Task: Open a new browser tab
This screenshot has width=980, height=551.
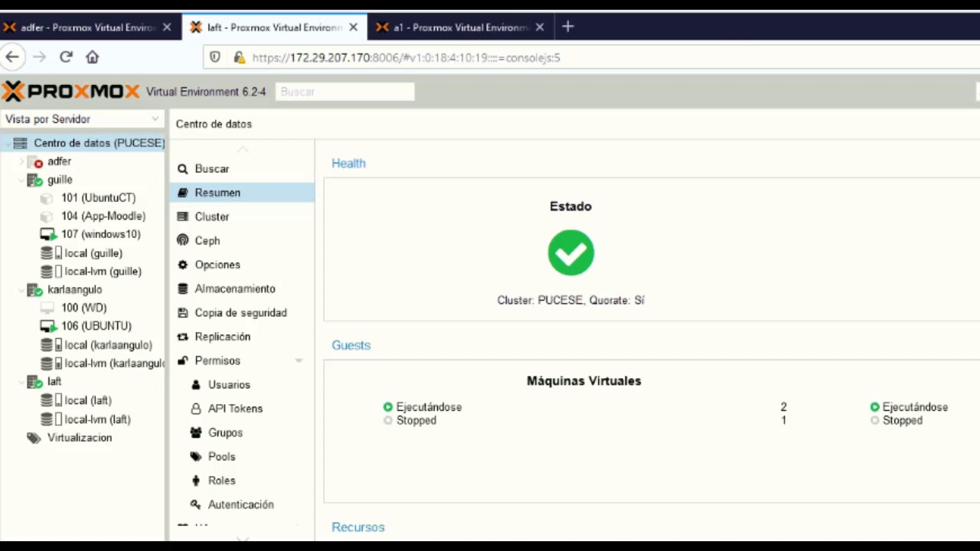Action: click(567, 27)
